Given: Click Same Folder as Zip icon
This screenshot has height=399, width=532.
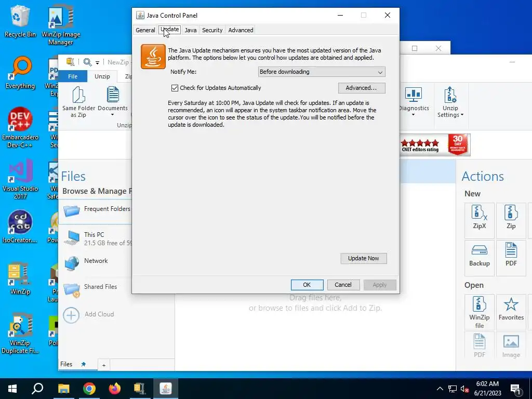Looking at the screenshot, I should point(79,102).
